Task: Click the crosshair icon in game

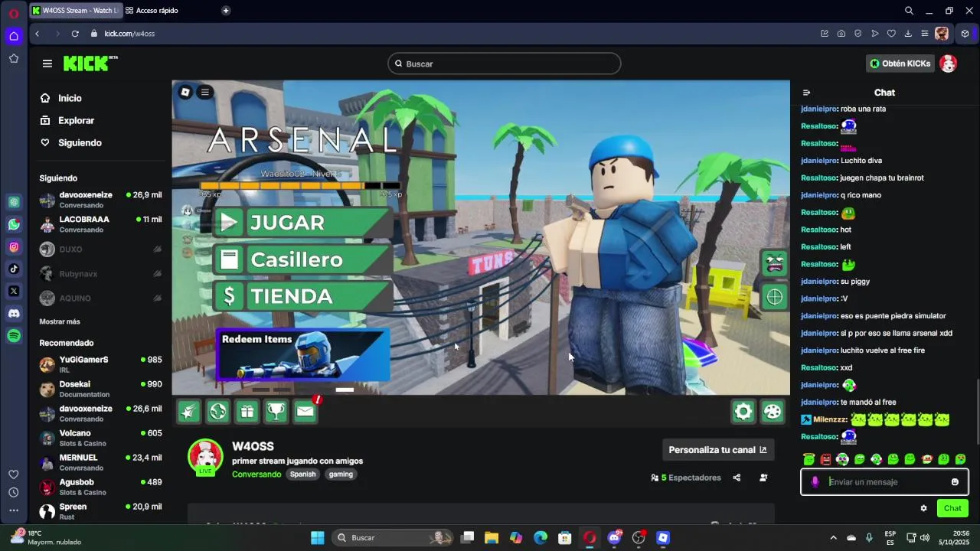Action: (774, 297)
